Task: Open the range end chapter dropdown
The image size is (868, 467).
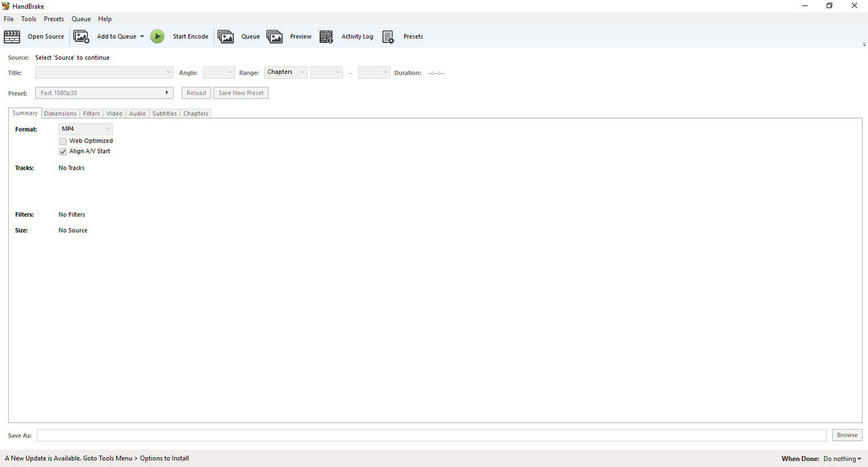Action: click(374, 72)
